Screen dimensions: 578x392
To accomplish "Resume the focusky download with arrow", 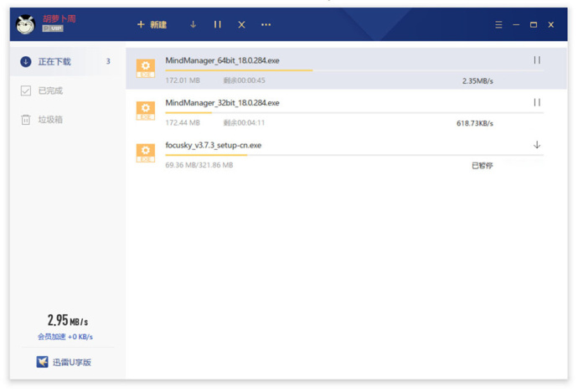I will pos(537,145).
